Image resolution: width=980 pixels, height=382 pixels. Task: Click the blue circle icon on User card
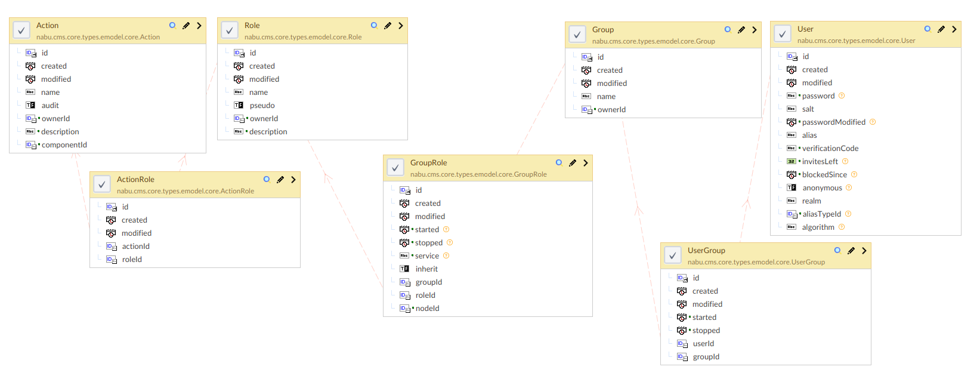(x=928, y=29)
